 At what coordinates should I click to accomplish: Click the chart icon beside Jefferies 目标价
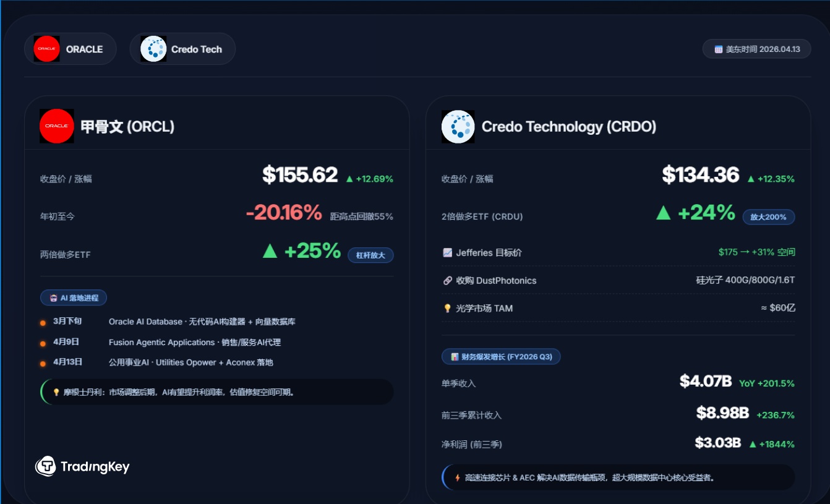(448, 252)
